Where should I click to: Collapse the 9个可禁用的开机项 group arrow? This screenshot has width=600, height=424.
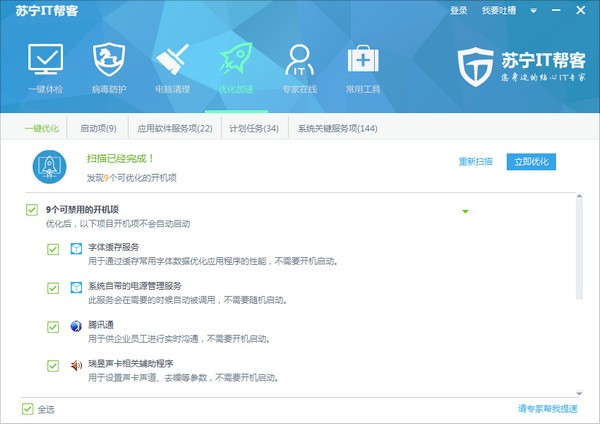coord(465,212)
